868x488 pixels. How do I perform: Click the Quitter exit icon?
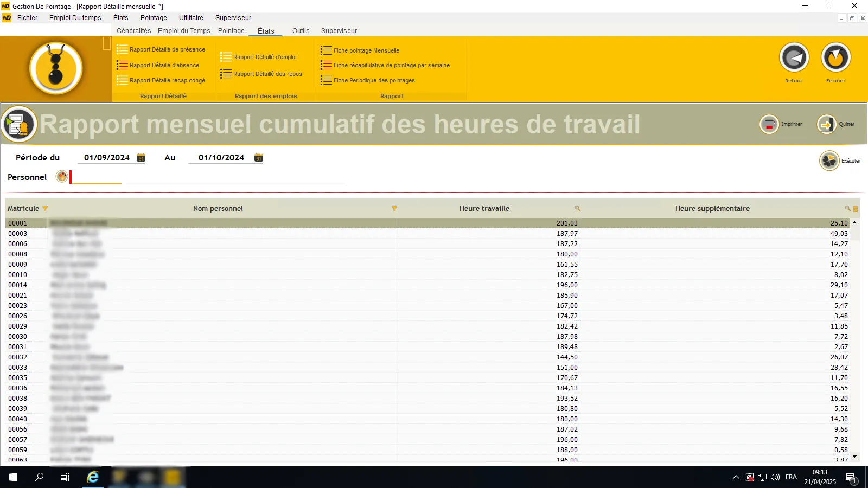pyautogui.click(x=826, y=124)
